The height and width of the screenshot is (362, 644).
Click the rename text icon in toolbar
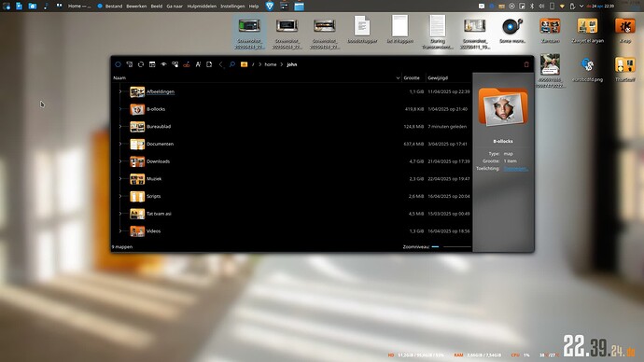(198, 64)
